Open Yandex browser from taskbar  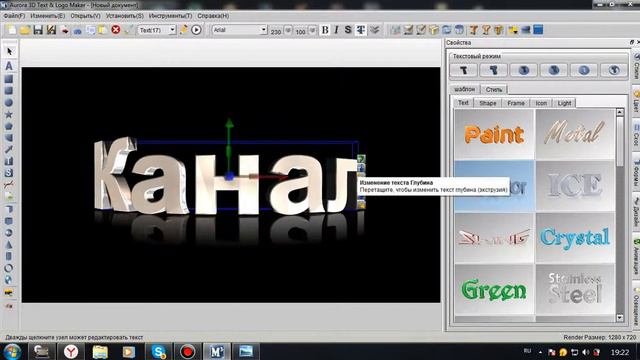(71, 351)
